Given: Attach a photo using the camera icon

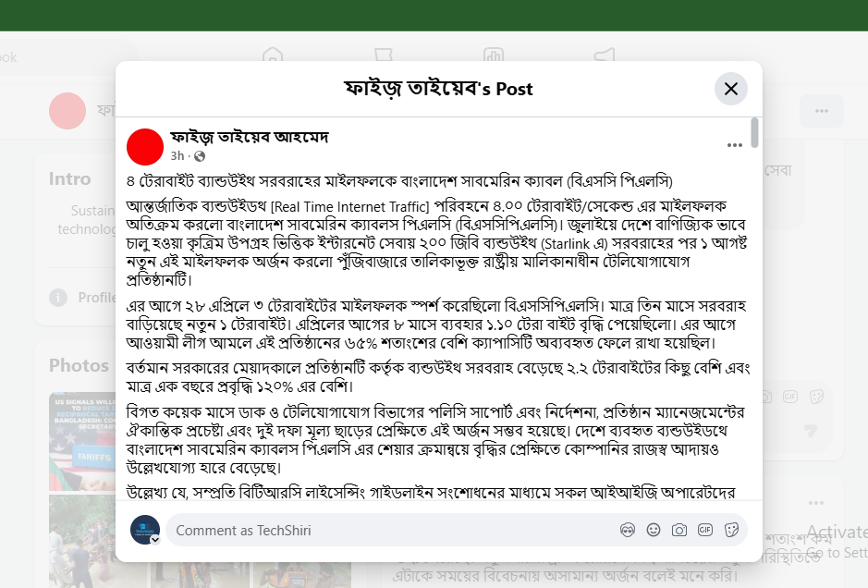Looking at the screenshot, I should (x=679, y=530).
